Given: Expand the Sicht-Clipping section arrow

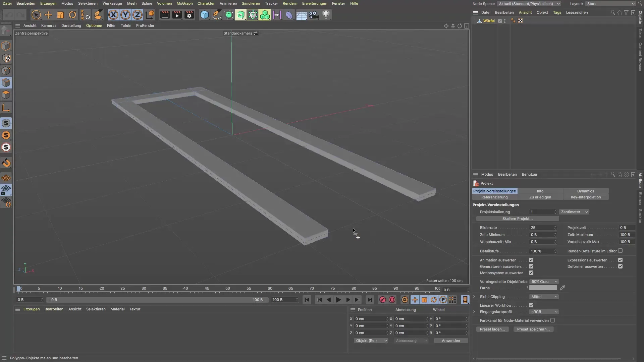Looking at the screenshot, I should point(474,297).
